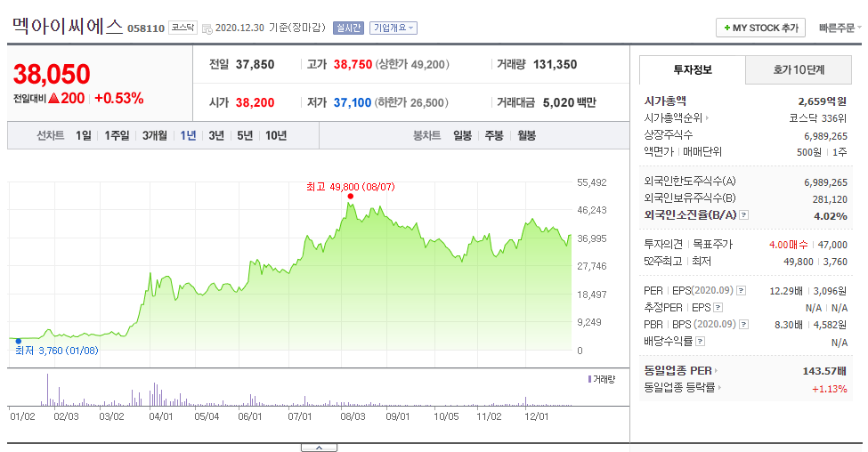Select the 5년 line chart period
The height and width of the screenshot is (452, 868).
[x=245, y=135]
